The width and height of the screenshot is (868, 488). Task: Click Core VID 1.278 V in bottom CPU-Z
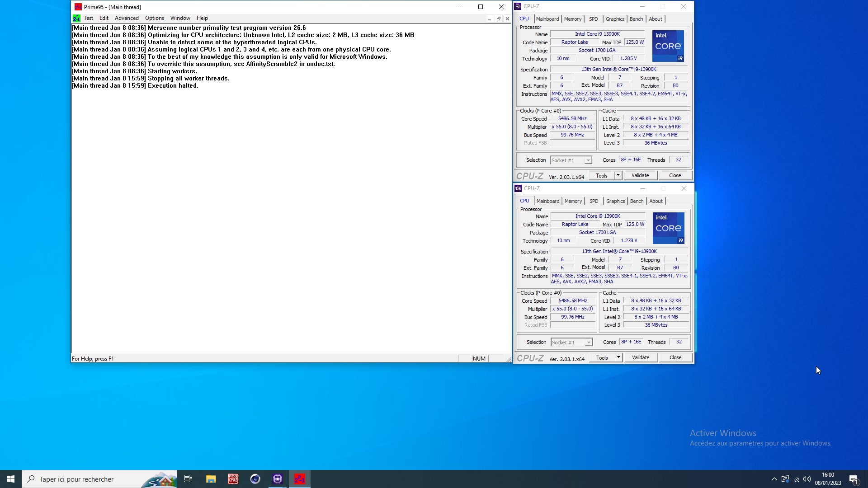tap(629, 241)
